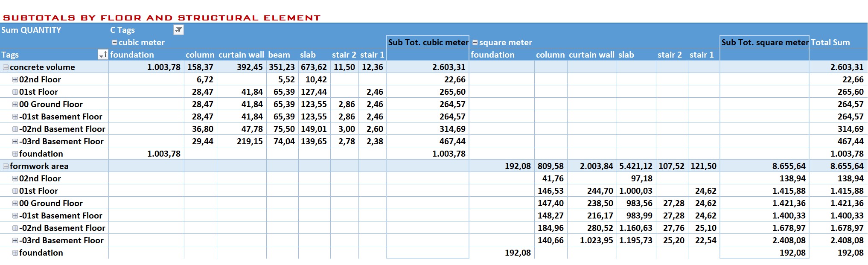Expand -02nd Basement Floor under concrete volume

15,129
